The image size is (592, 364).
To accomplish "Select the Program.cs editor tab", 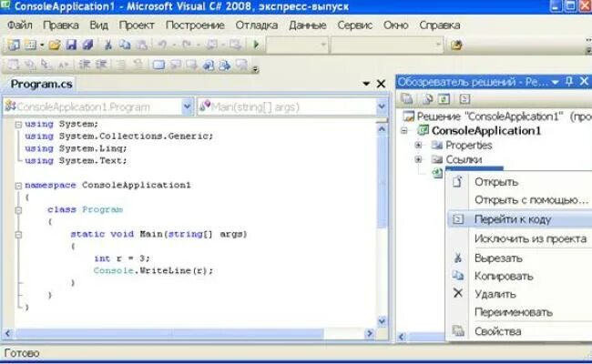I will coord(41,84).
